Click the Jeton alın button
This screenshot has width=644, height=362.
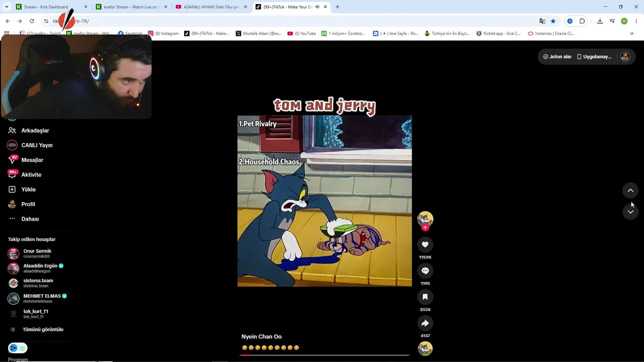pos(557,57)
